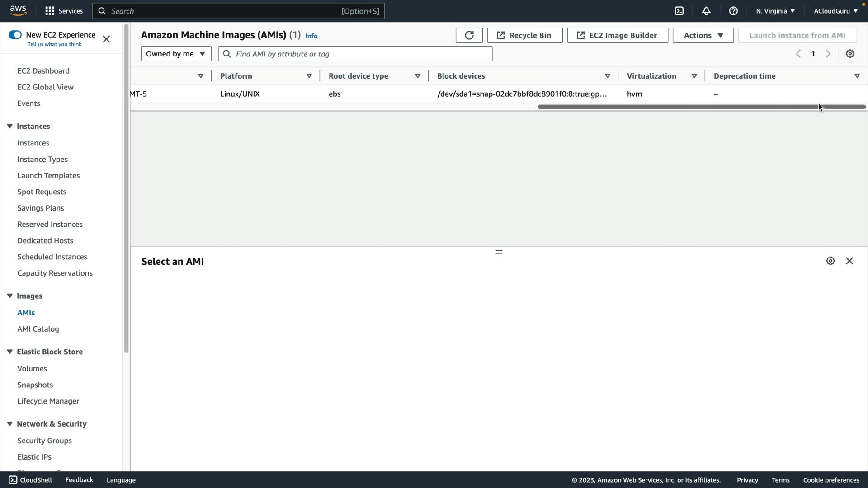The image size is (868, 488).
Task: Click the Info link beside AMIs heading
Action: tap(311, 36)
